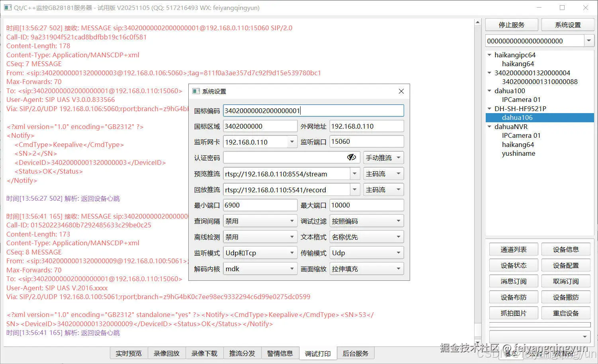Click the 国标编码 input field
This screenshot has width=598, height=364.
point(313,110)
